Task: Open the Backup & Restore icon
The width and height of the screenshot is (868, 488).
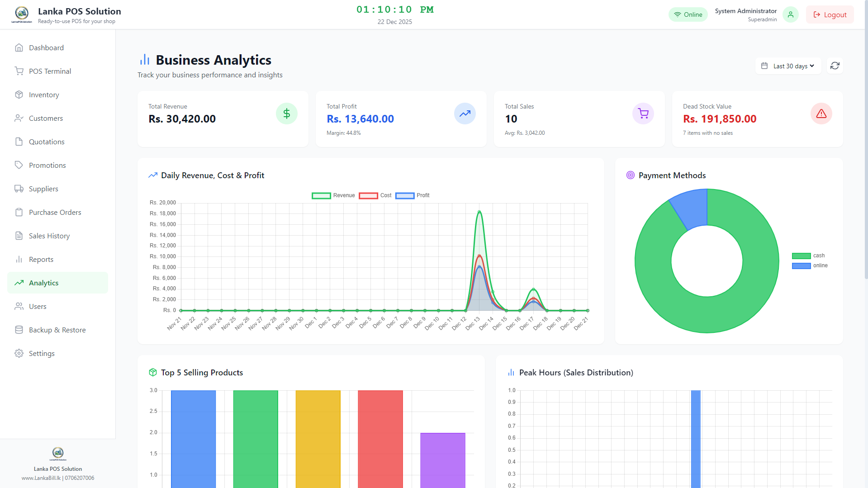Action: tap(19, 330)
